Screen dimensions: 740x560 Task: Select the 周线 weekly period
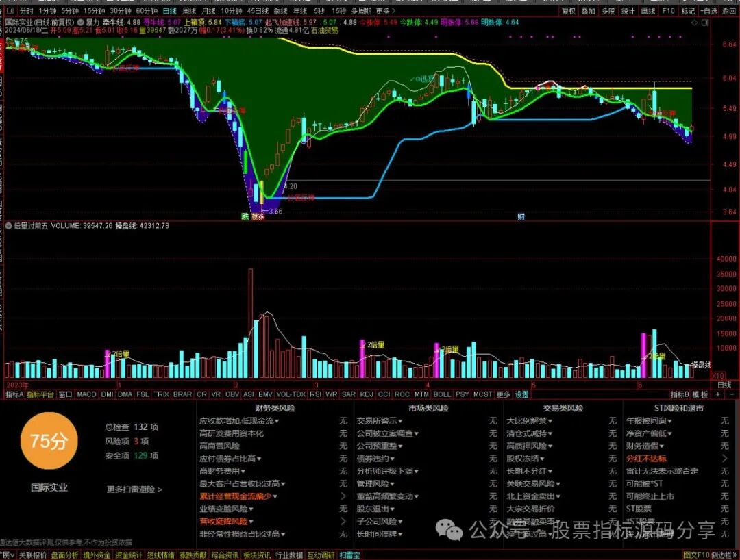click(189, 10)
